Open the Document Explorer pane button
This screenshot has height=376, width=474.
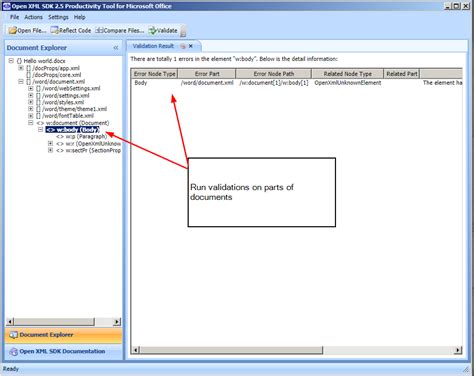click(64, 335)
